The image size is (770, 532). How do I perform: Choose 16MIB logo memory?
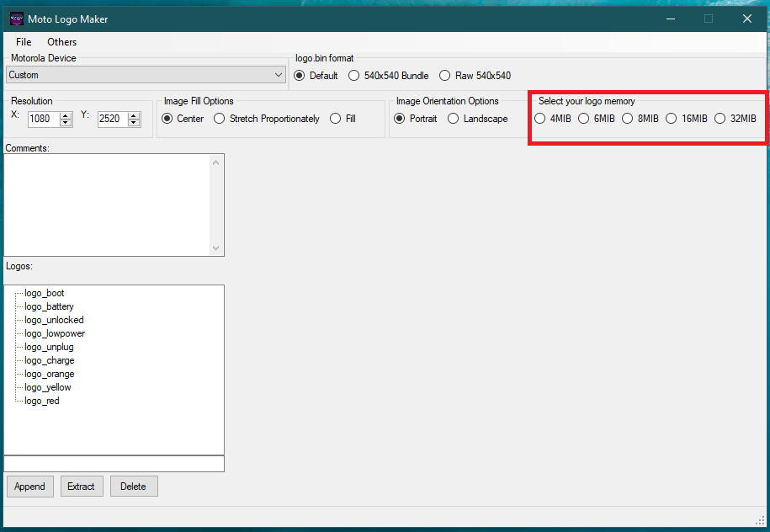click(672, 119)
